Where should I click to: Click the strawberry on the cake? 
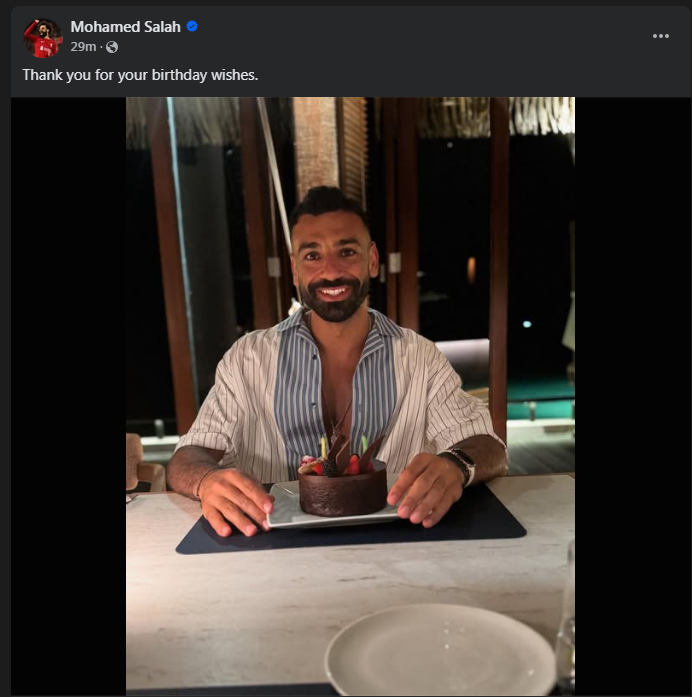(353, 464)
